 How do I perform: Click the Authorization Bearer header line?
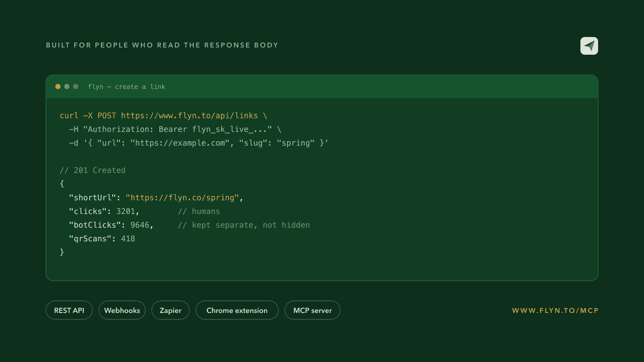pyautogui.click(x=175, y=130)
